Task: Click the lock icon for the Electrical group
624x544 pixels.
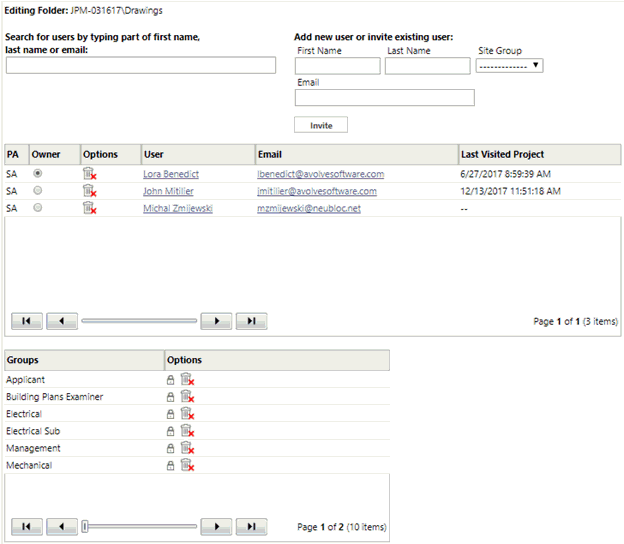Action: [170, 414]
